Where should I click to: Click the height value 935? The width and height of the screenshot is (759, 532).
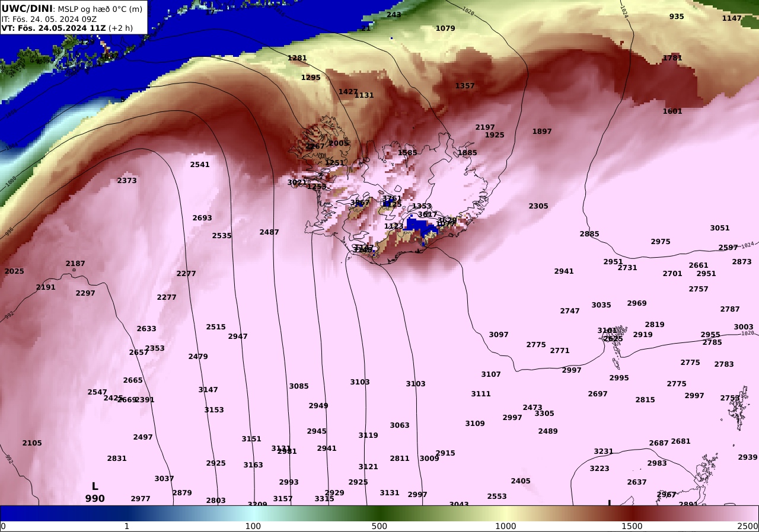point(677,17)
